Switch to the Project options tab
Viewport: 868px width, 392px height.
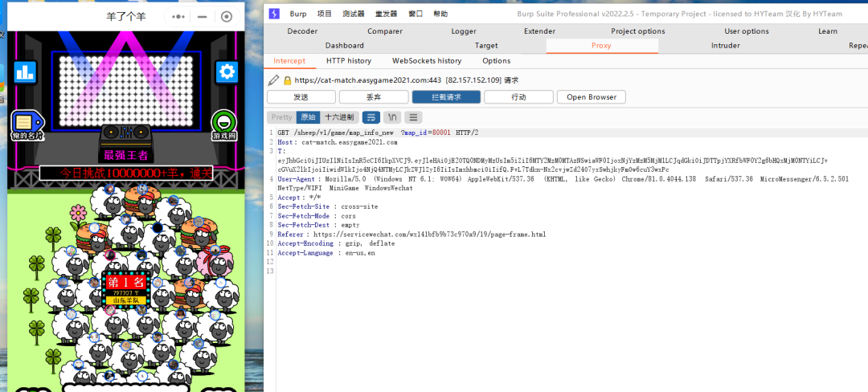click(637, 31)
